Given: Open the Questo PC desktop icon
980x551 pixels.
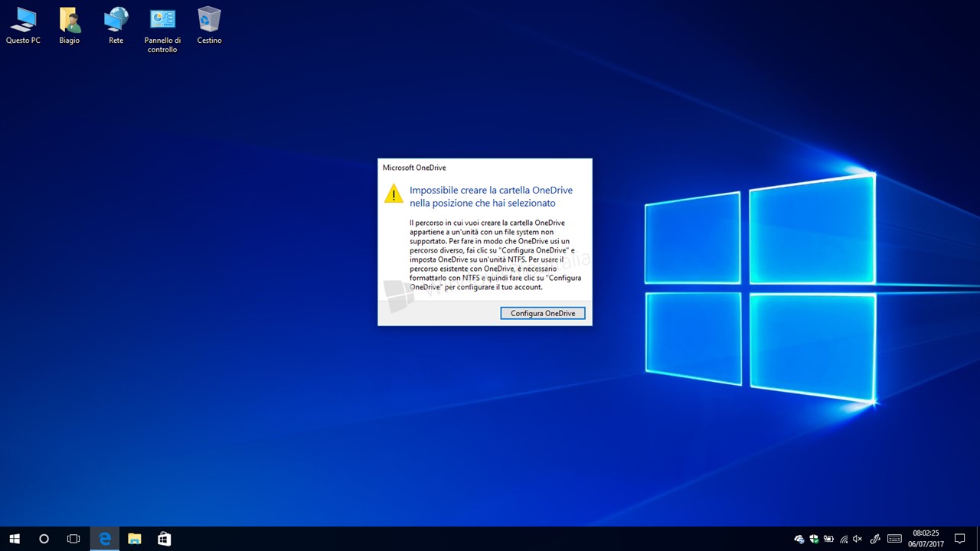Looking at the screenshot, I should pos(23,25).
